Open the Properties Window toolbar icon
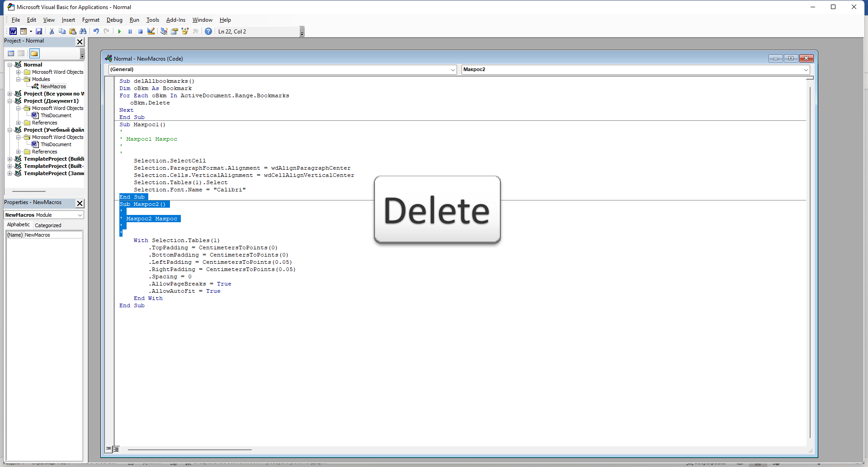The image size is (868, 467). (x=174, y=31)
